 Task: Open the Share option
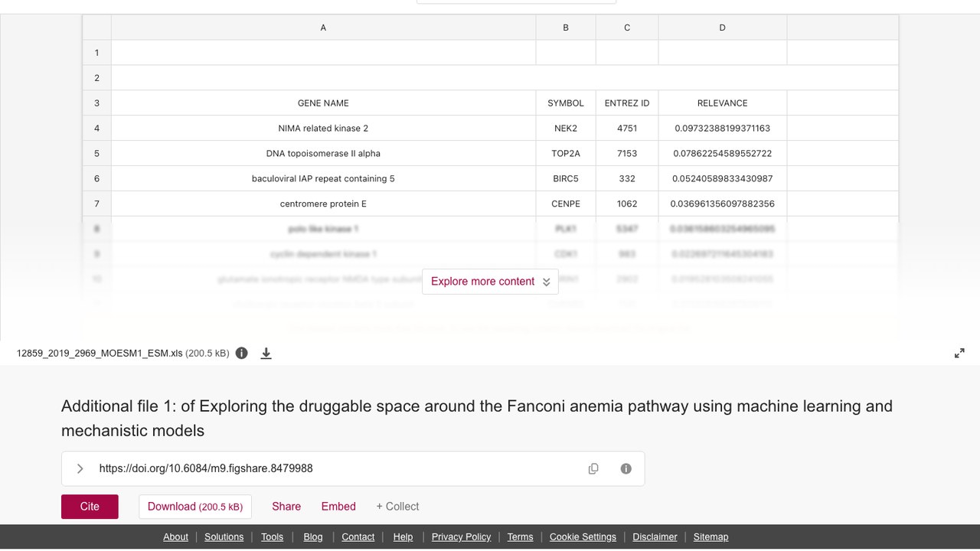[x=286, y=507]
